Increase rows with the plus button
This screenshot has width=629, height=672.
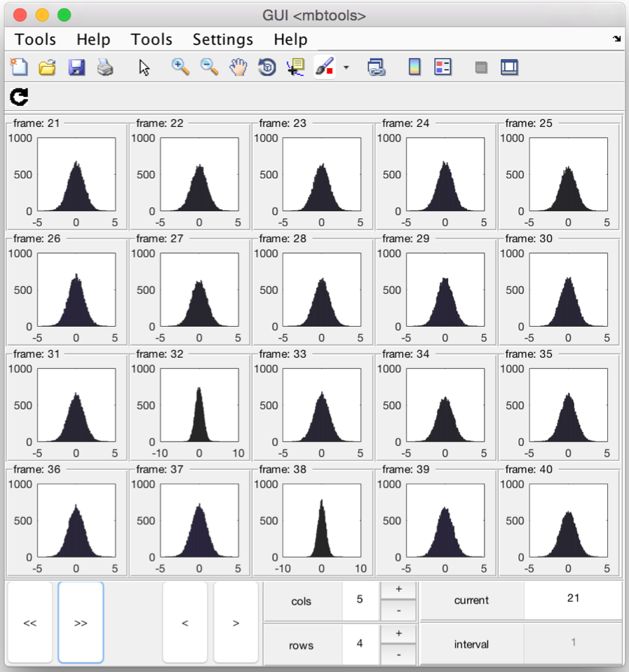tap(398, 633)
